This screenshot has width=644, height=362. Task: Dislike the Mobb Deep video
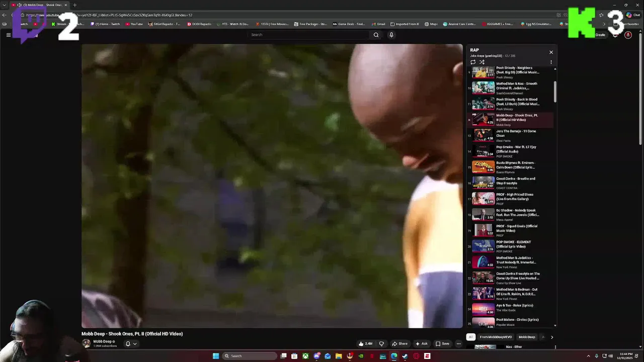coord(381,344)
